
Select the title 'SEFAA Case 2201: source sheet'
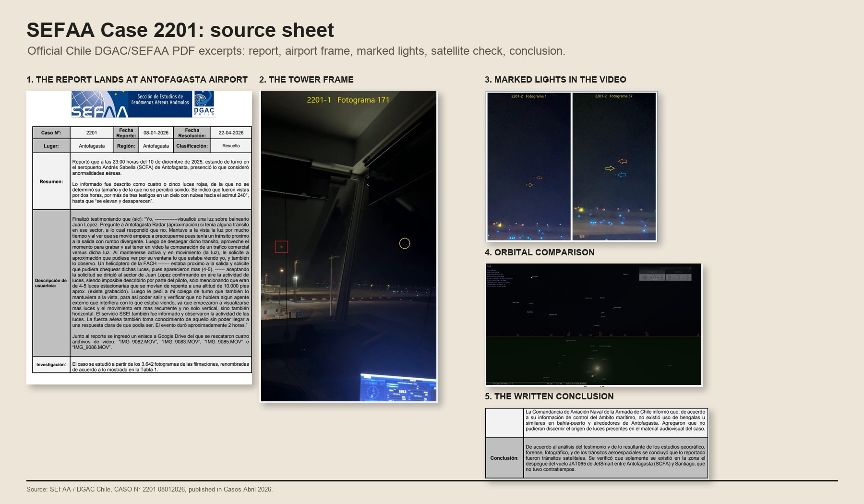(180, 30)
